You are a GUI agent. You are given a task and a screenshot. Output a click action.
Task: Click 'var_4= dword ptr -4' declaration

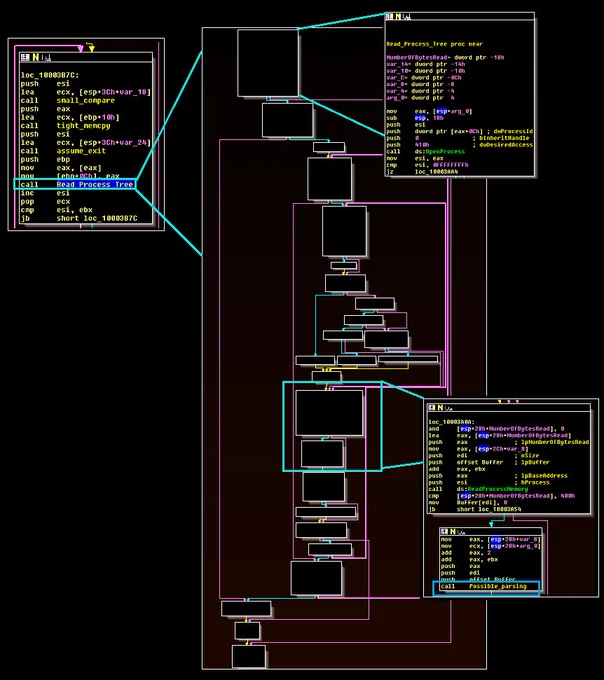[419, 91]
